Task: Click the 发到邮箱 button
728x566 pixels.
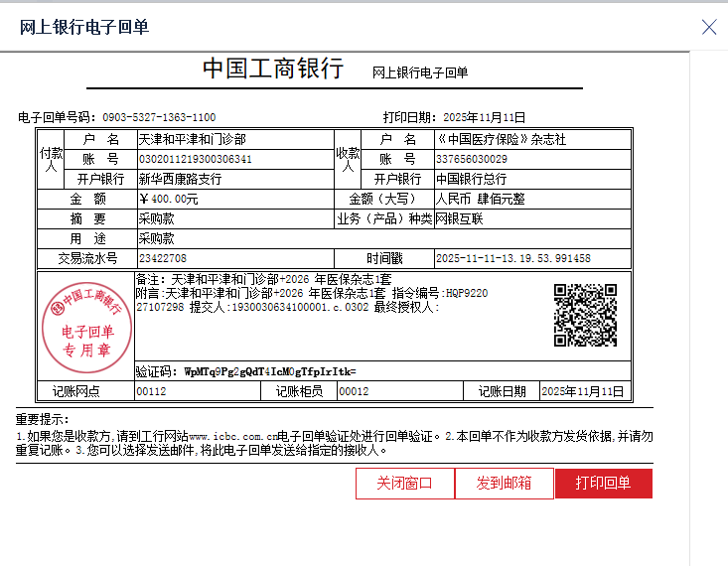Action: tap(504, 484)
